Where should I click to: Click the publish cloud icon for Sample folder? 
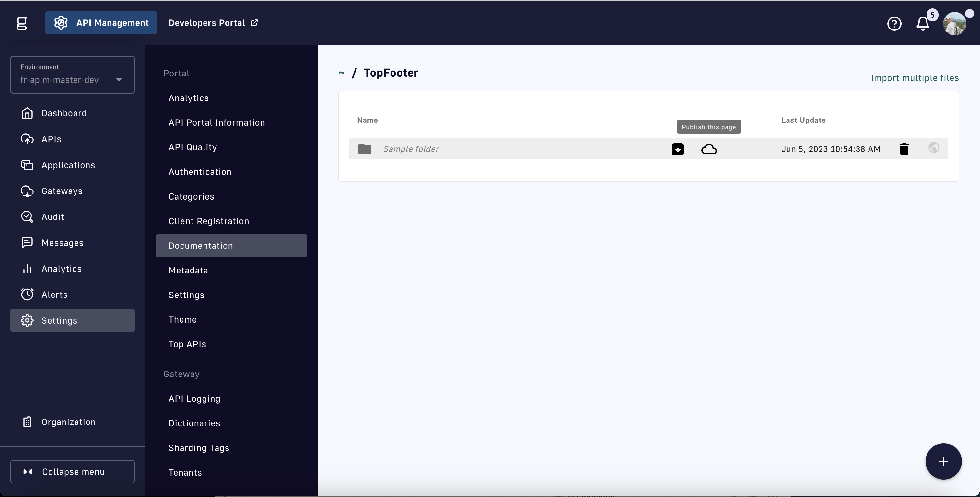point(709,149)
